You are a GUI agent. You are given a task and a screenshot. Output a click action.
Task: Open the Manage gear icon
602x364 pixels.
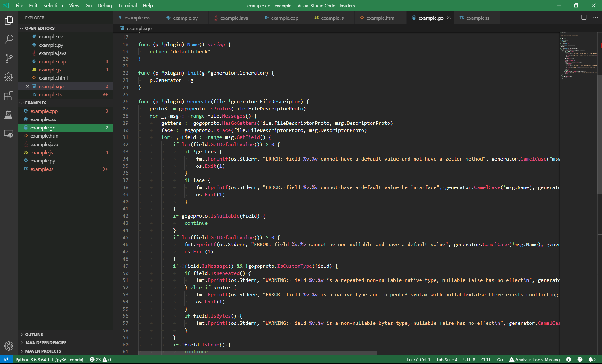[x=9, y=346]
